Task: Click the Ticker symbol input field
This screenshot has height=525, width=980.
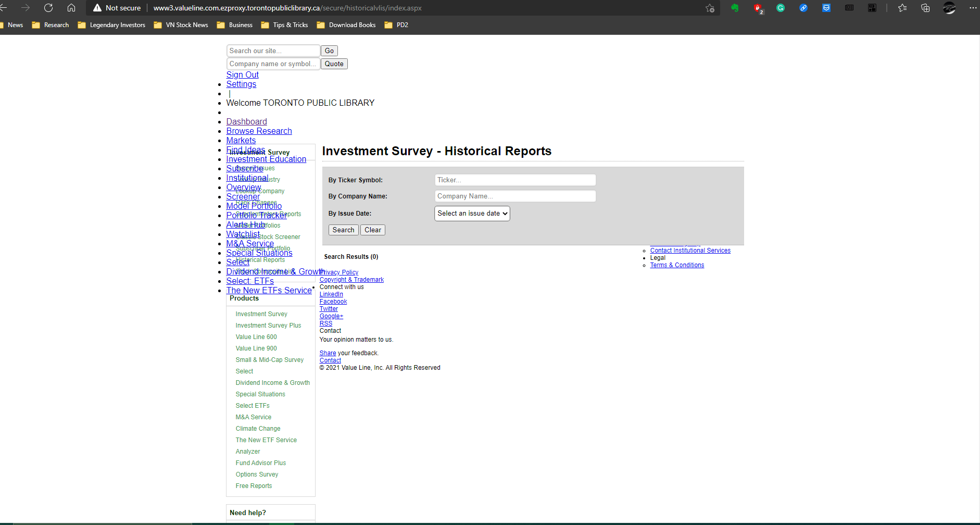Action: 515,180
